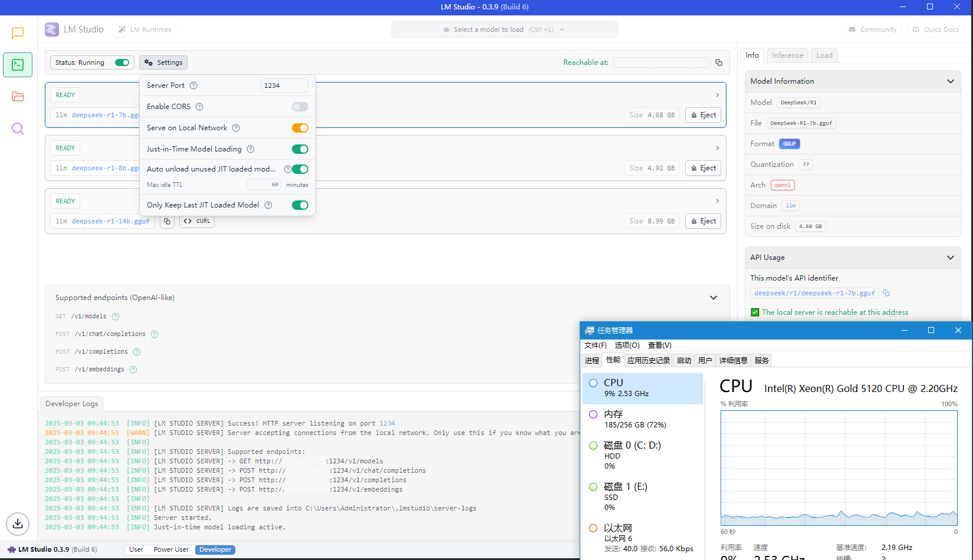Enable the CORS toggle

[x=300, y=107]
